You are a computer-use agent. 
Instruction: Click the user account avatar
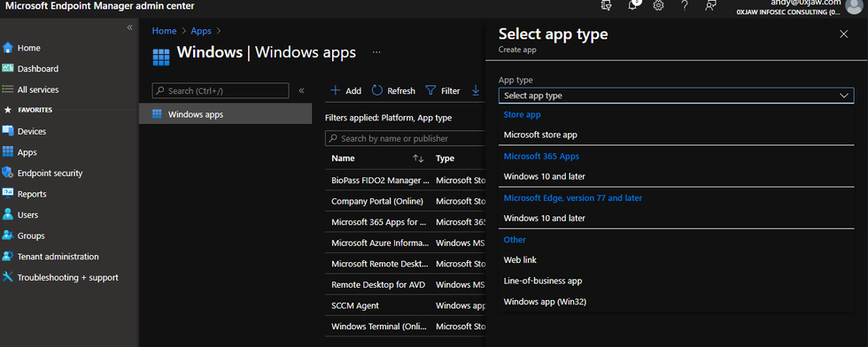(854, 5)
